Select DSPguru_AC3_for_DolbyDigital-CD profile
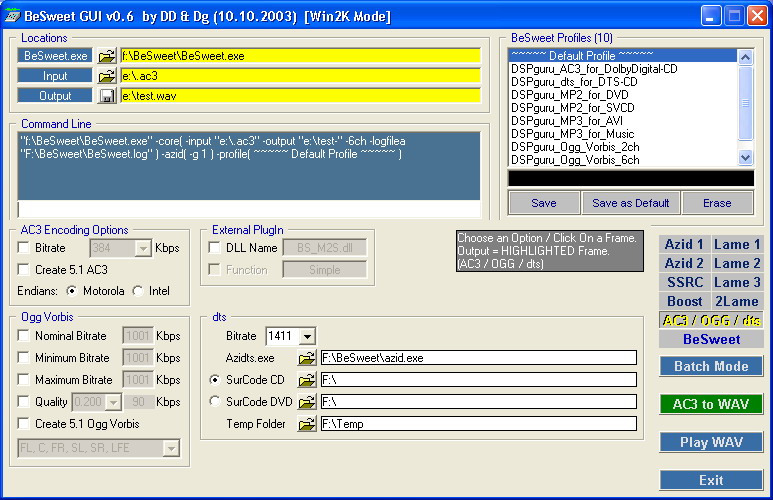Screen dimensions: 773x500 [x=622, y=69]
